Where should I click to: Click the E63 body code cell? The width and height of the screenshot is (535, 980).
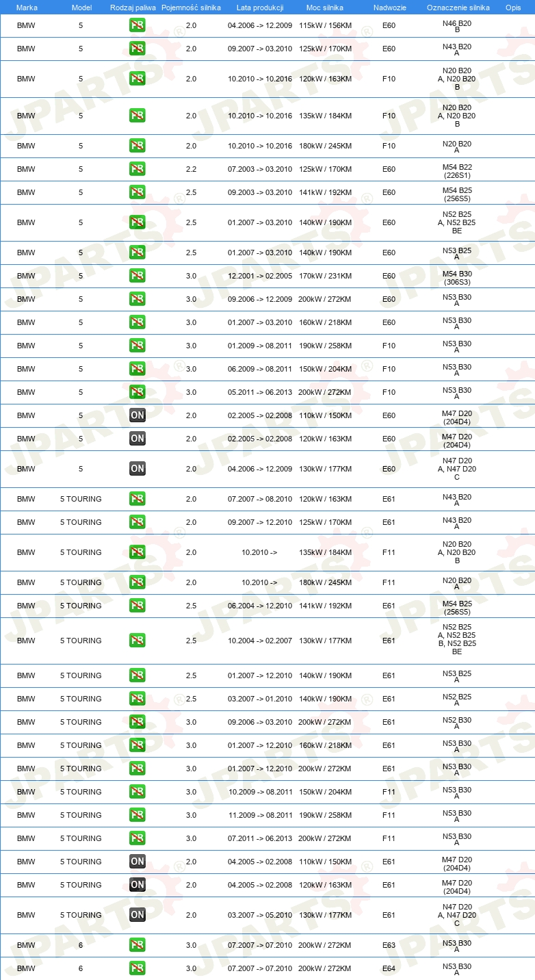389,945
